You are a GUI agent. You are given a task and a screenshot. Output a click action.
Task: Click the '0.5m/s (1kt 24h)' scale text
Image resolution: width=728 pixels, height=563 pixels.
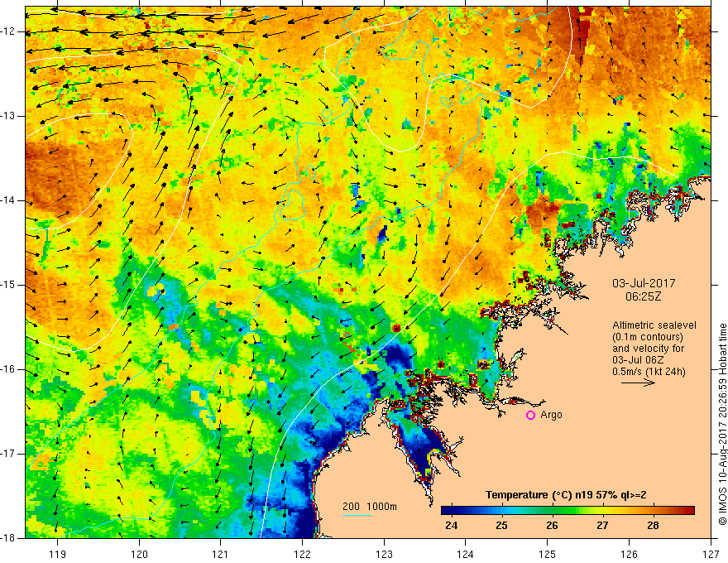pos(649,372)
